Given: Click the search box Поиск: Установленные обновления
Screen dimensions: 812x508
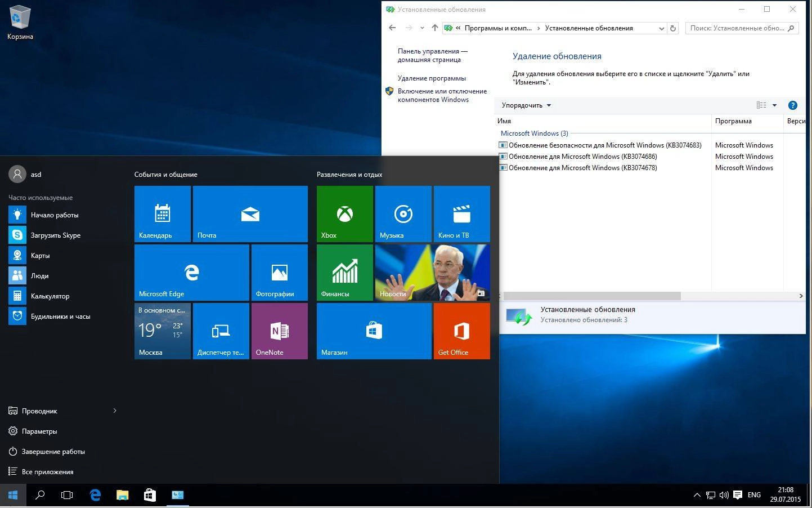Looking at the screenshot, I should [x=743, y=28].
